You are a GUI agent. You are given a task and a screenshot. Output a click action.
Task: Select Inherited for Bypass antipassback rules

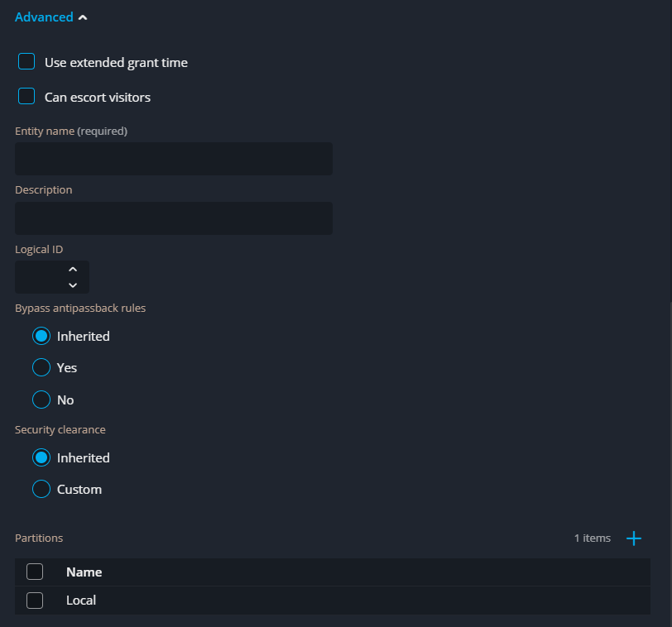41,335
